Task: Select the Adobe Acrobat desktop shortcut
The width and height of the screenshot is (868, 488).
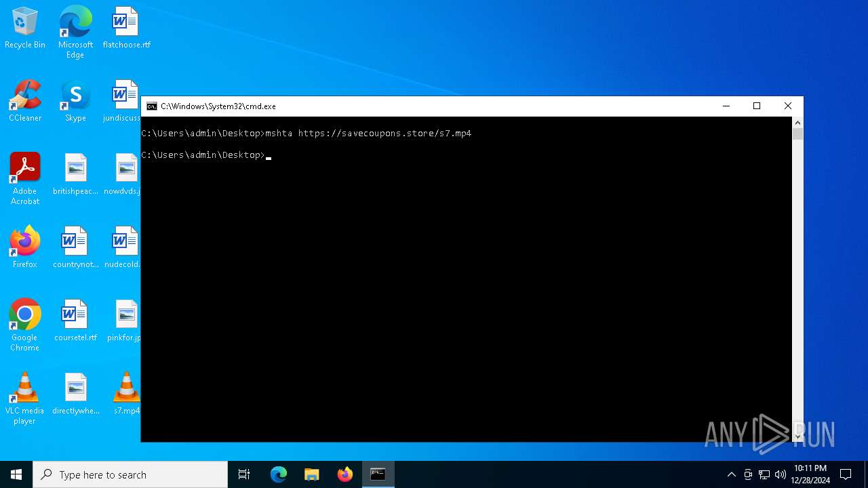Action: click(x=25, y=179)
